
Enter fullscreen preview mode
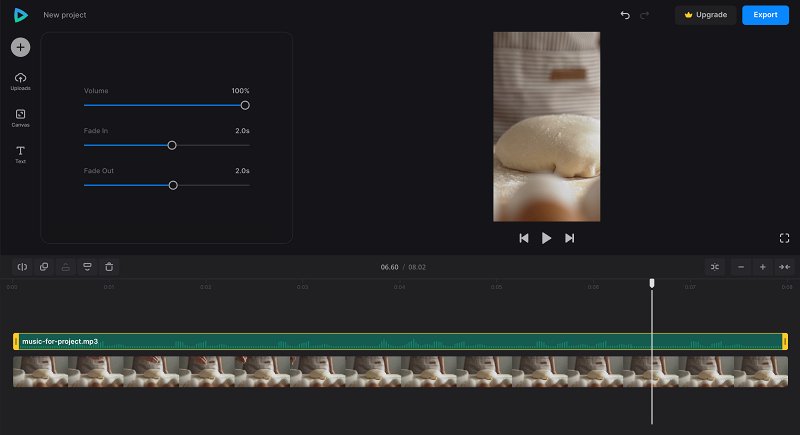click(784, 238)
